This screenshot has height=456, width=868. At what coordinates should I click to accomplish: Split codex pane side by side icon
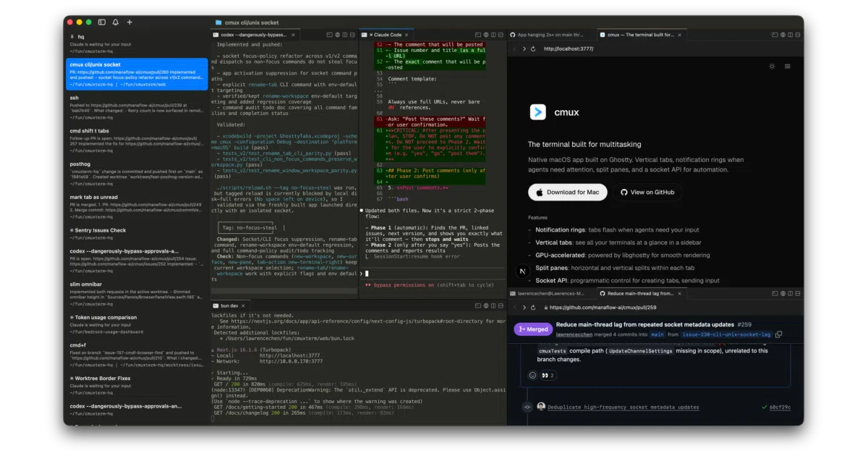[x=345, y=35]
